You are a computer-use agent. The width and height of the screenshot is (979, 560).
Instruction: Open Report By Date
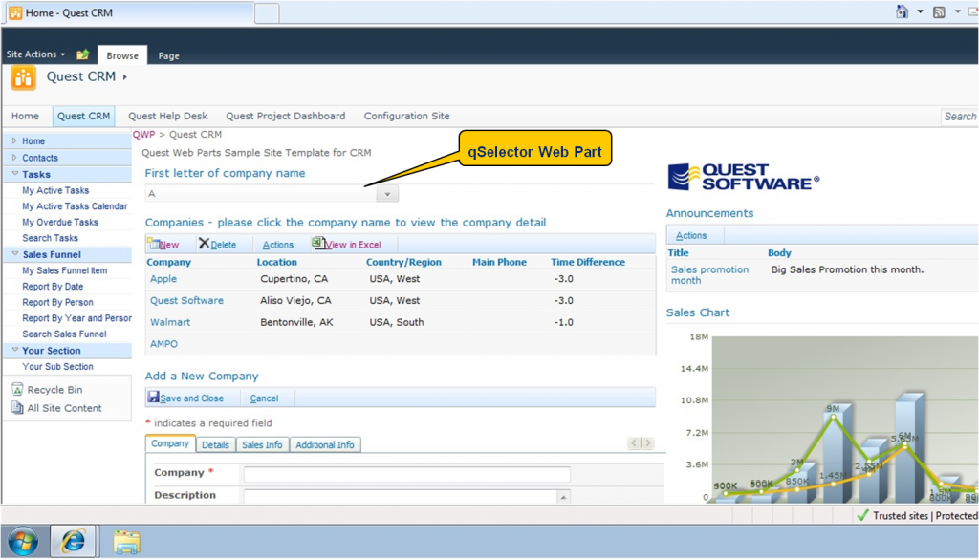53,287
